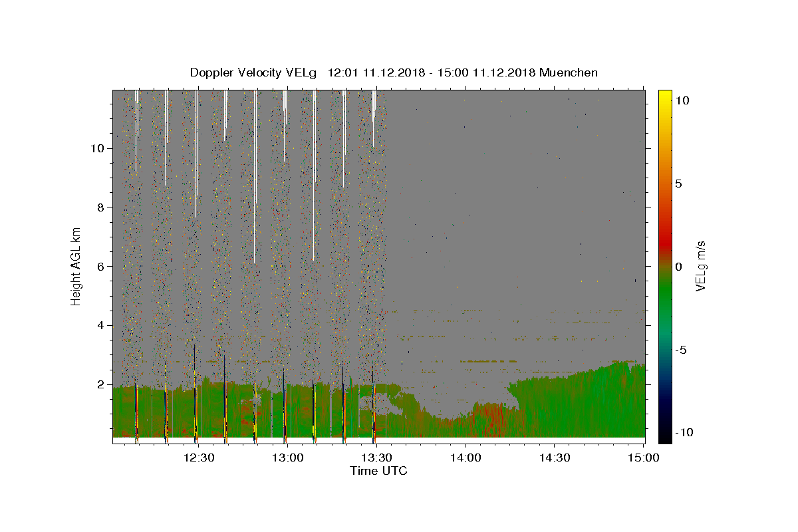Click the 13:30 time tick label
This screenshot has height=532, width=798.
(x=376, y=458)
